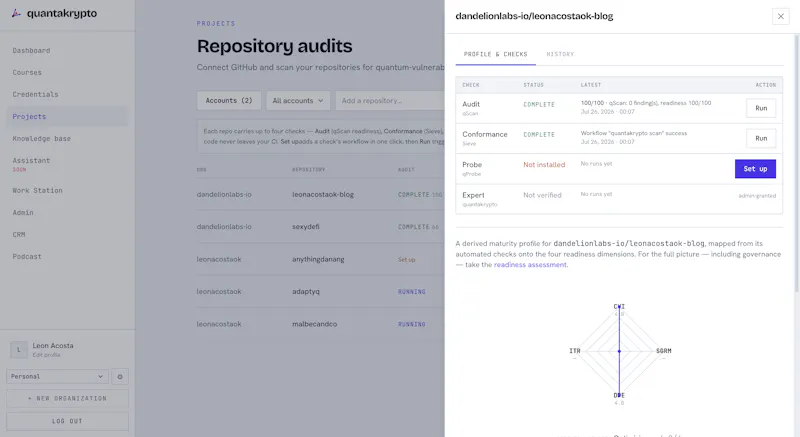The width and height of the screenshot is (800, 437).
Task: Open the Admin section
Action: 23,213
